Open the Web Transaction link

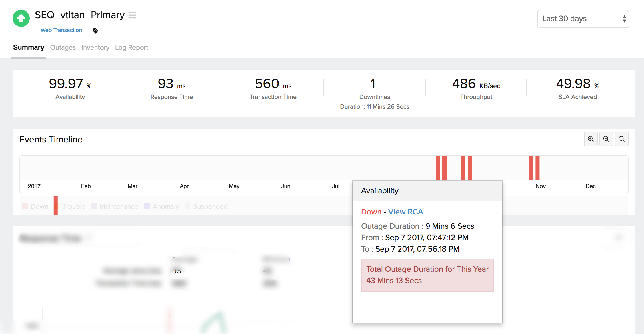tap(61, 30)
